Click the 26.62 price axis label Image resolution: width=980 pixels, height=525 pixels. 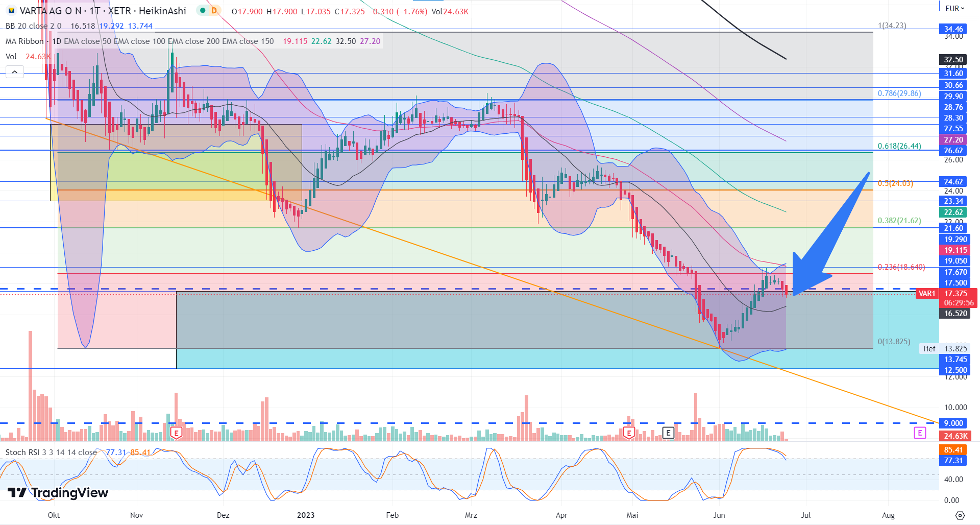(953, 151)
